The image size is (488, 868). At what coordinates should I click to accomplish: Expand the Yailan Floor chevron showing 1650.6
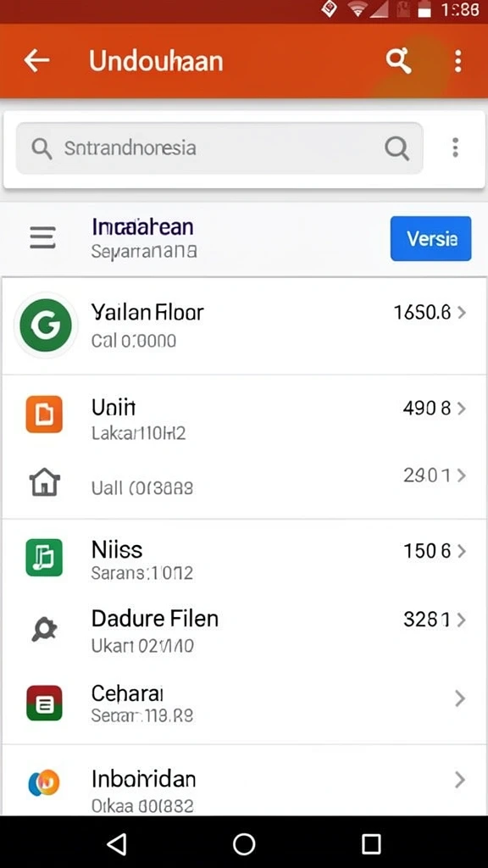pyautogui.click(x=462, y=313)
